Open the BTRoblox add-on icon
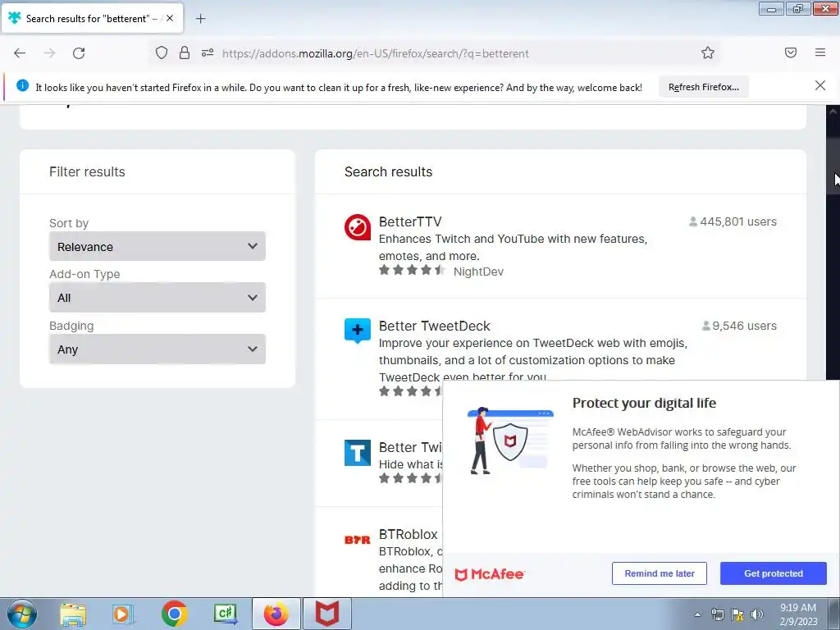This screenshot has height=630, width=840. 358,540
